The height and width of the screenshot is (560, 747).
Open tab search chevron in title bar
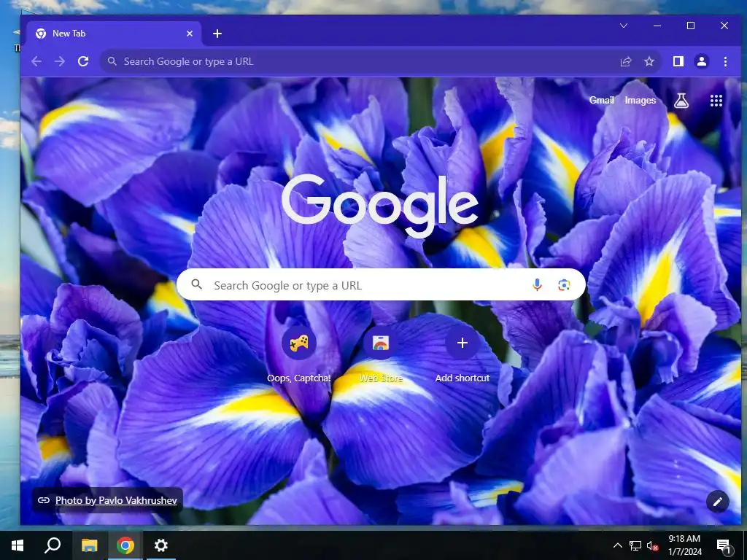pos(624,26)
